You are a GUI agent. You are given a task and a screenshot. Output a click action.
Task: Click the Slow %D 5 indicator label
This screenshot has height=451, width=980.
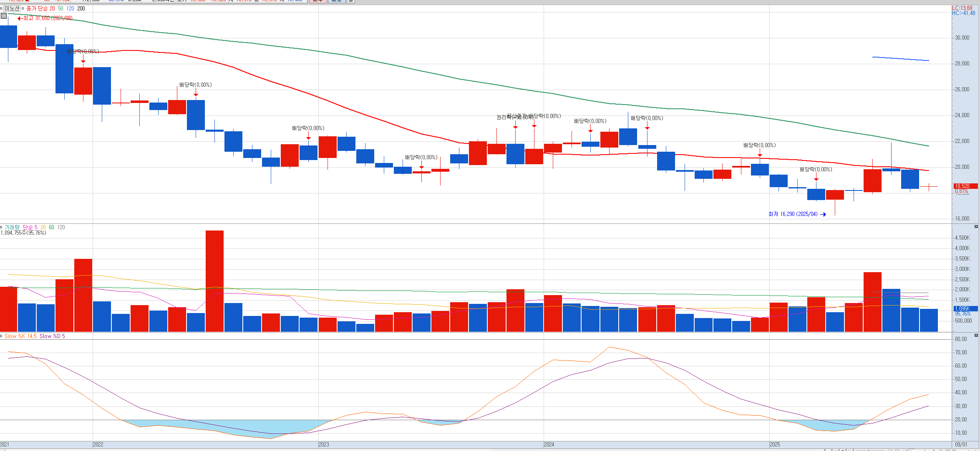[52, 336]
